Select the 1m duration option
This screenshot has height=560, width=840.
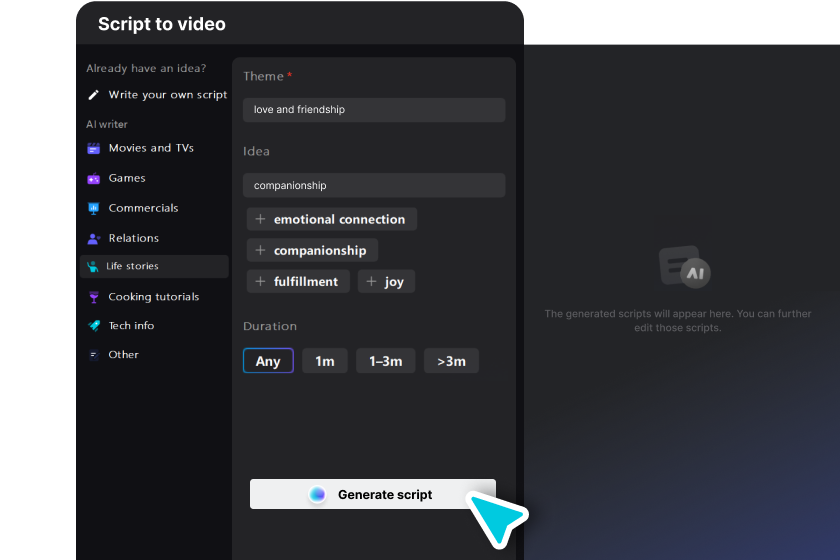tap(325, 361)
